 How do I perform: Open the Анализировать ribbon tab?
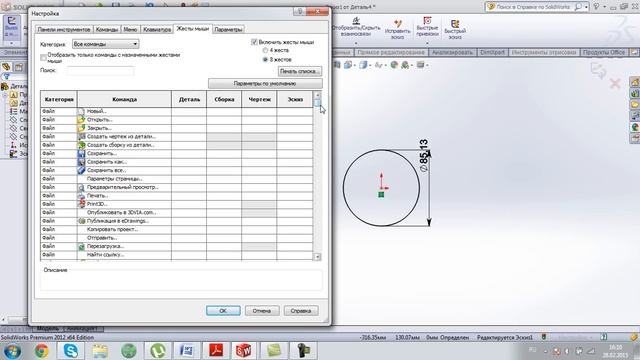point(452,52)
